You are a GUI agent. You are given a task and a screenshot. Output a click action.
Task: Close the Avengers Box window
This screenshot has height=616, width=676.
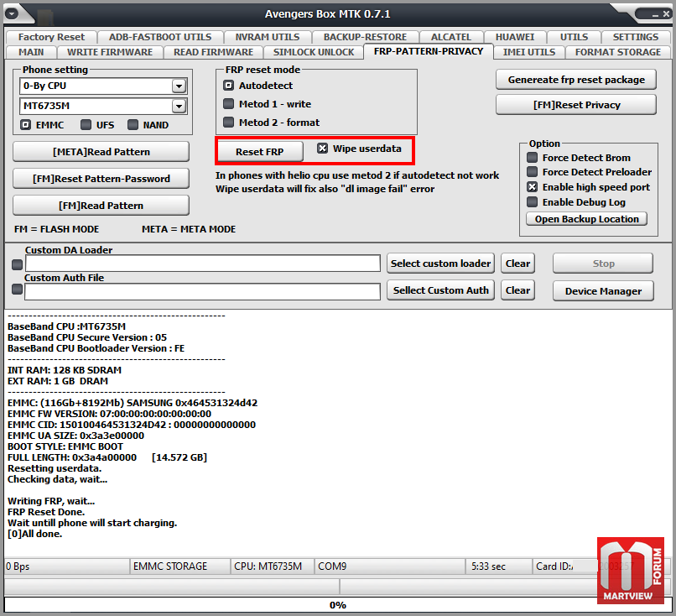[x=666, y=14]
